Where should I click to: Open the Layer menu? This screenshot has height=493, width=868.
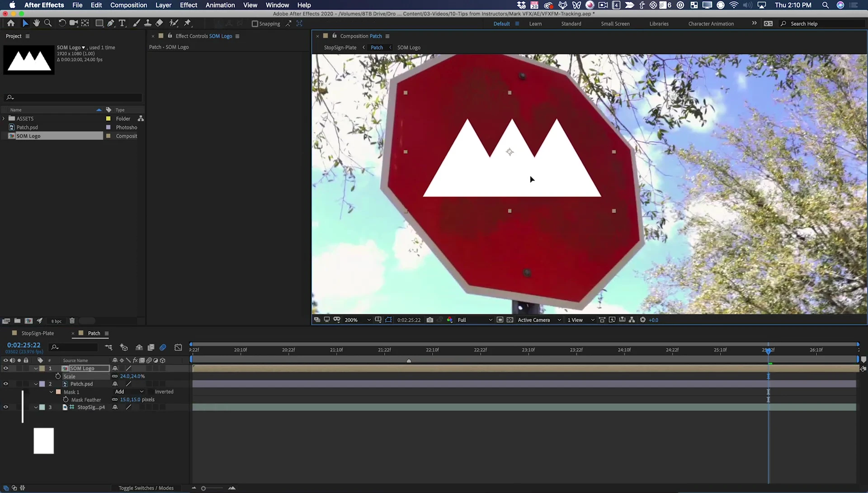pos(163,5)
